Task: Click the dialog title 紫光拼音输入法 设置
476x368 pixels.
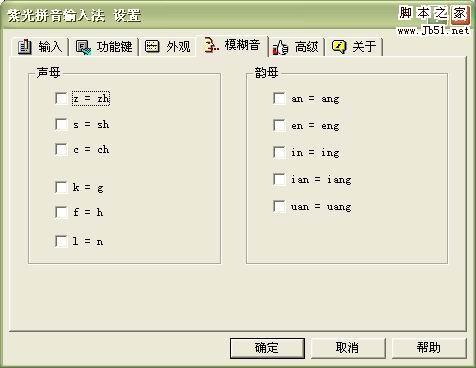Action: tap(75, 15)
